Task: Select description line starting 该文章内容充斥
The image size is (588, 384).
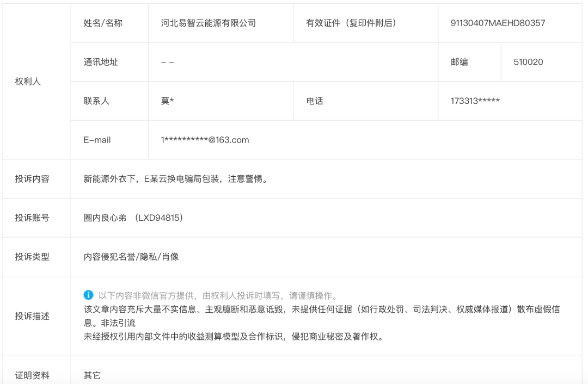Action: (x=322, y=309)
